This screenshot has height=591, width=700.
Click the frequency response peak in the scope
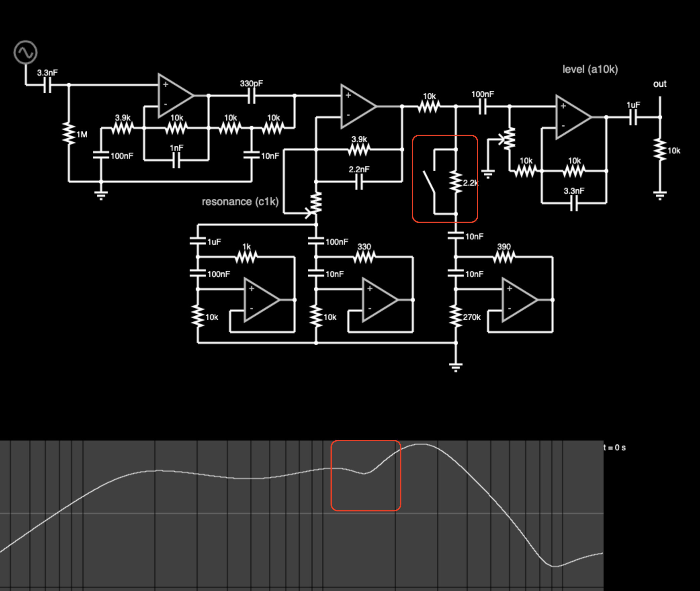pyautogui.click(x=420, y=444)
